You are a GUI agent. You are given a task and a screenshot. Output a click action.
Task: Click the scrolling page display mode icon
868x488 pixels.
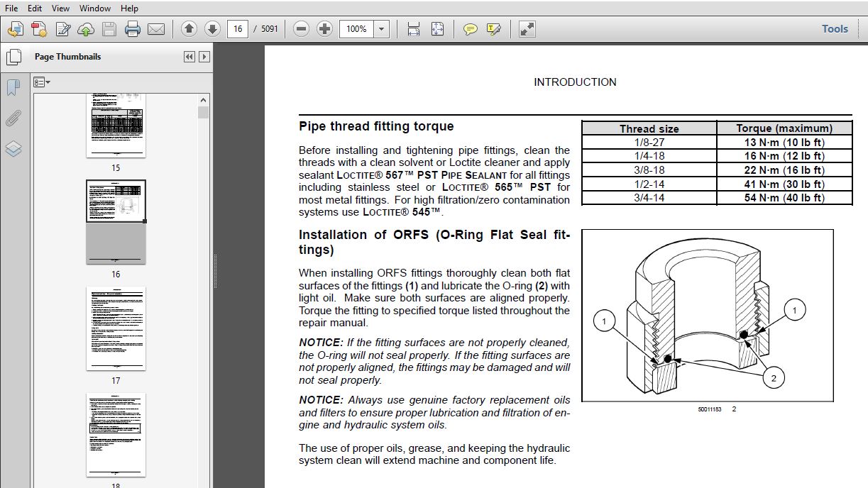[x=414, y=29]
